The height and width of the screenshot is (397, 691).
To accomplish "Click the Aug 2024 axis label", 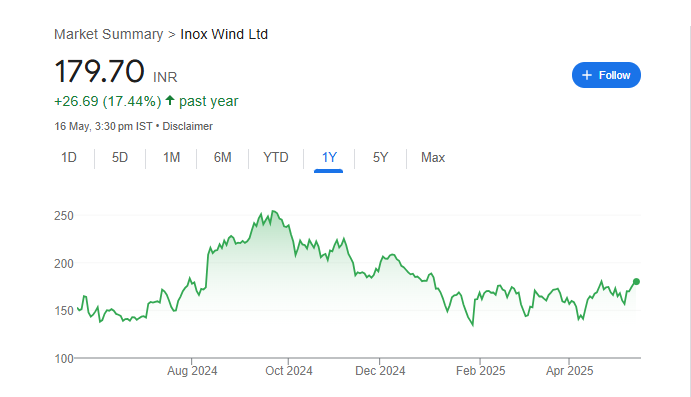I will tap(192, 371).
